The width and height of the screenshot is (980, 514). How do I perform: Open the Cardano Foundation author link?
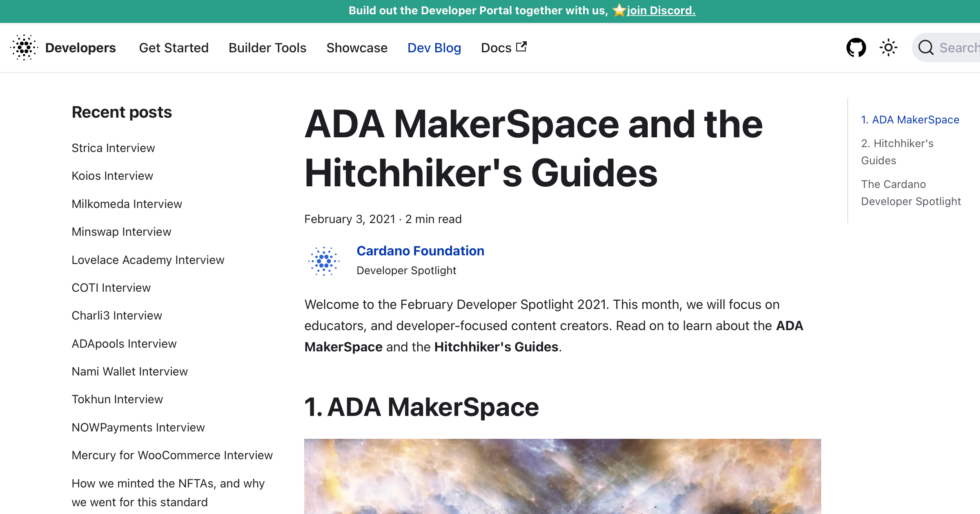[420, 251]
